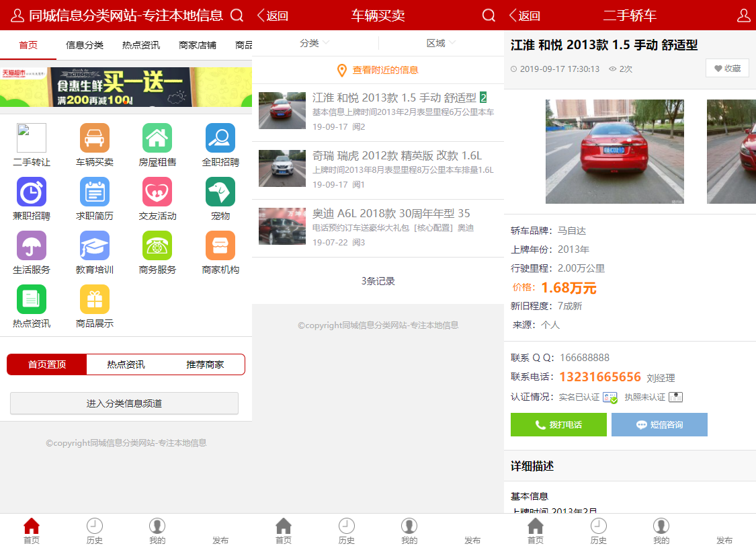
Task: Click the blue 短信咨询 button
Action: (x=660, y=424)
